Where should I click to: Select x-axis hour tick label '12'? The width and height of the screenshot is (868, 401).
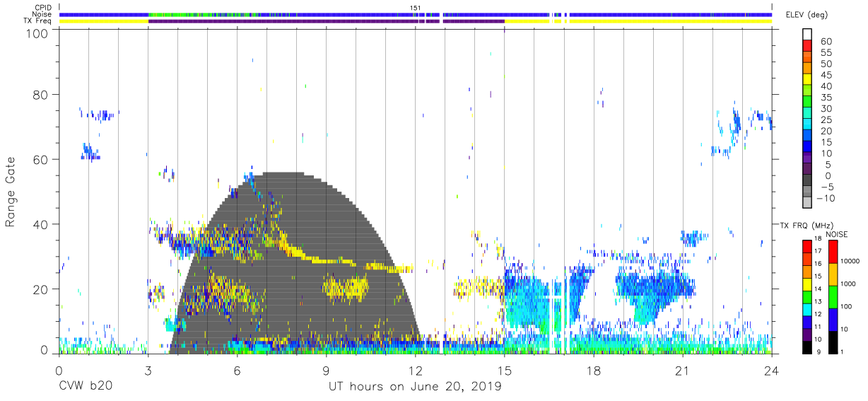pyautogui.click(x=416, y=371)
